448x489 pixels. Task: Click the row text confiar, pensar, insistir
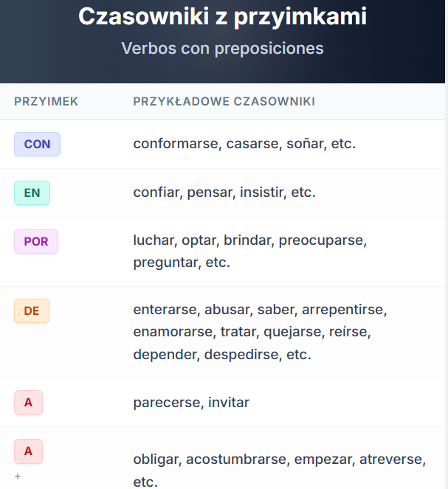coord(210,193)
